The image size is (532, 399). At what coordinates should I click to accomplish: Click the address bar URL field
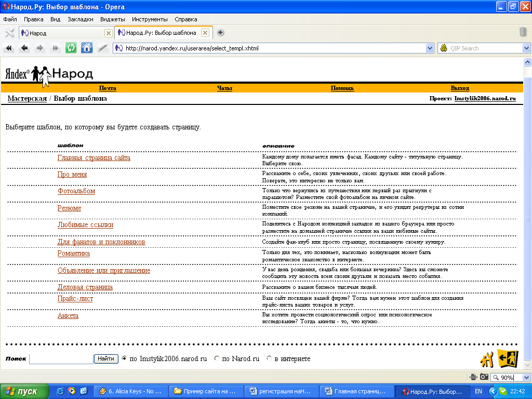274,48
